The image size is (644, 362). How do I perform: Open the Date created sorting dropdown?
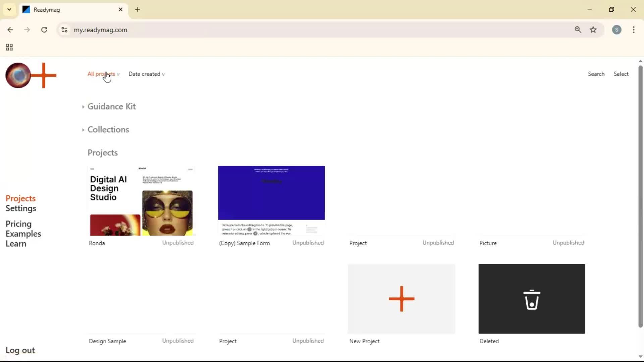click(x=147, y=74)
